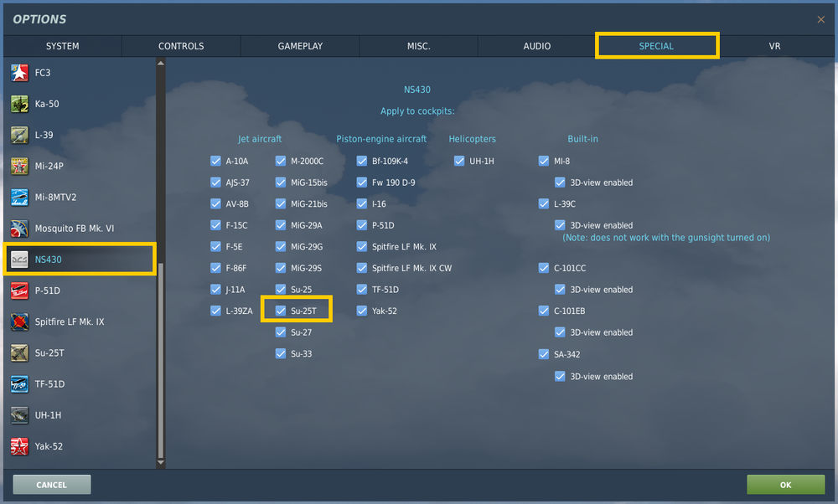Toggle the UH-1H helicopter checkbox

point(459,161)
